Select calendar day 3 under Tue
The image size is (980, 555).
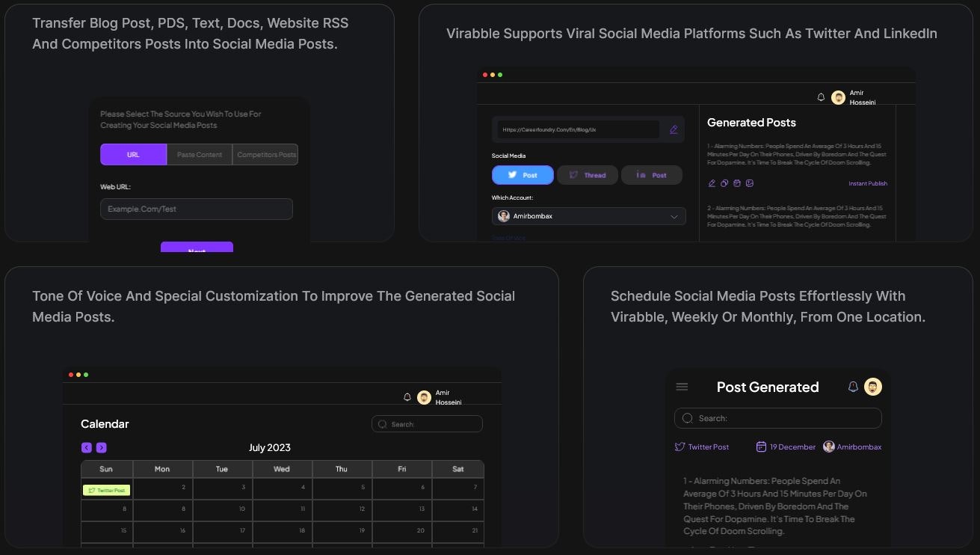click(223, 489)
